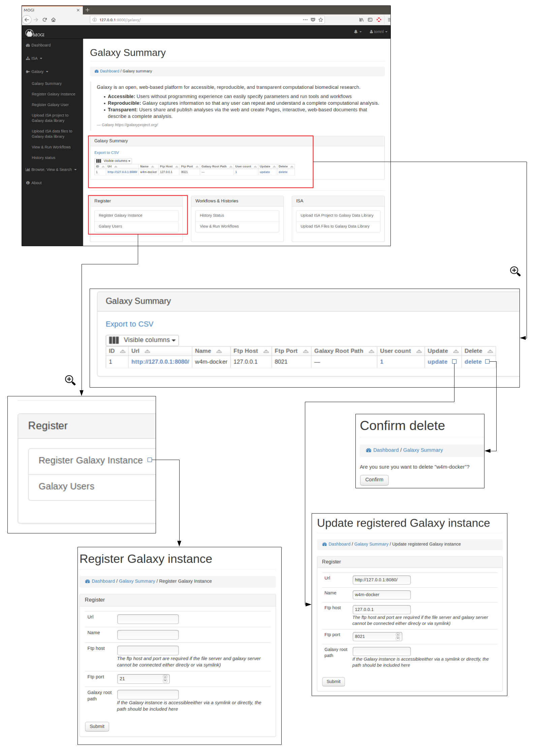Select Galaxy Summary in the sidebar
535x756 pixels.
point(47,84)
